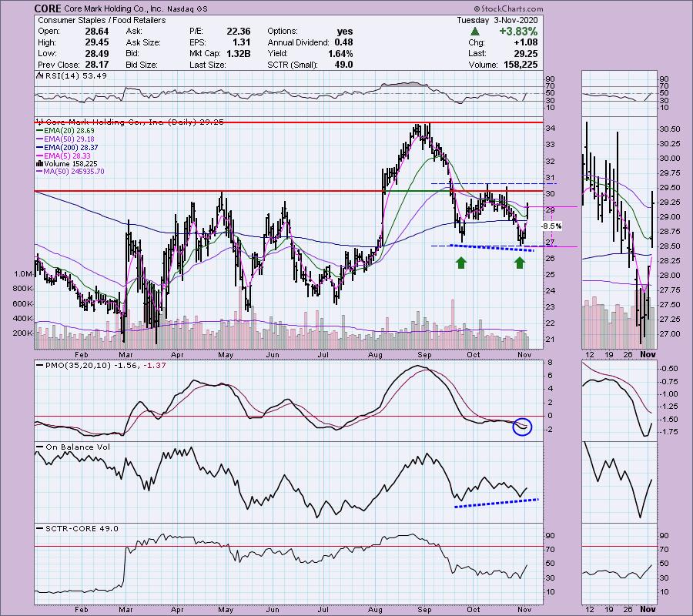
Task: Click the 30.50 price label on zoomed chart axis
Action: pyautogui.click(x=670, y=129)
